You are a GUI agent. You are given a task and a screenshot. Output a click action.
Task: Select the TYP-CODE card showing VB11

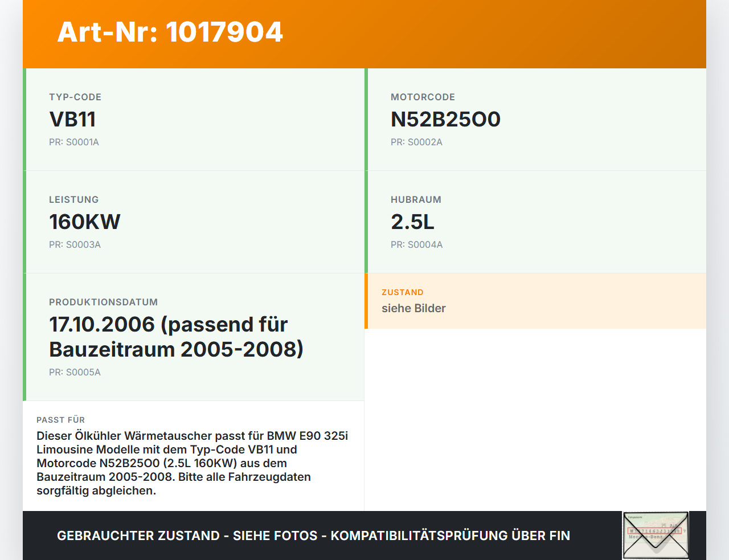[194, 120]
